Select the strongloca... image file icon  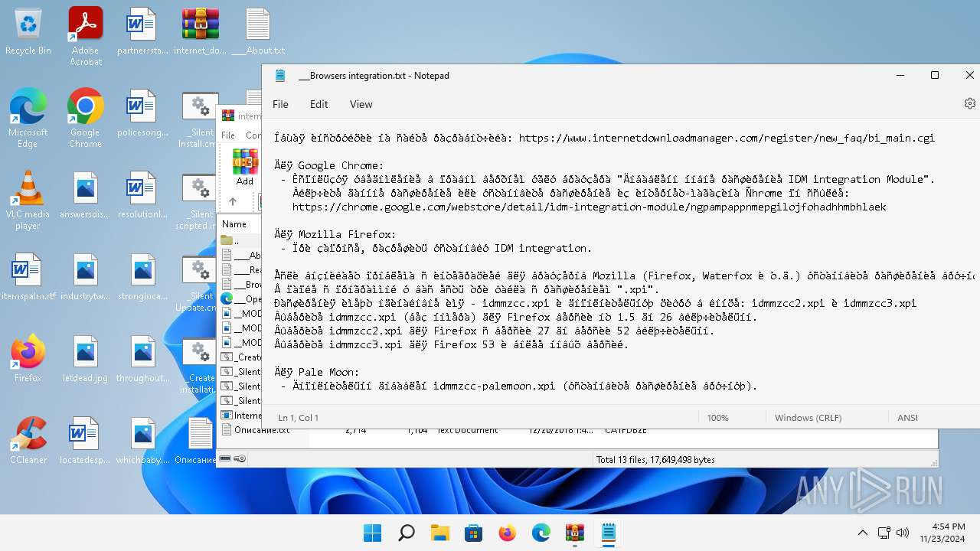(x=142, y=277)
